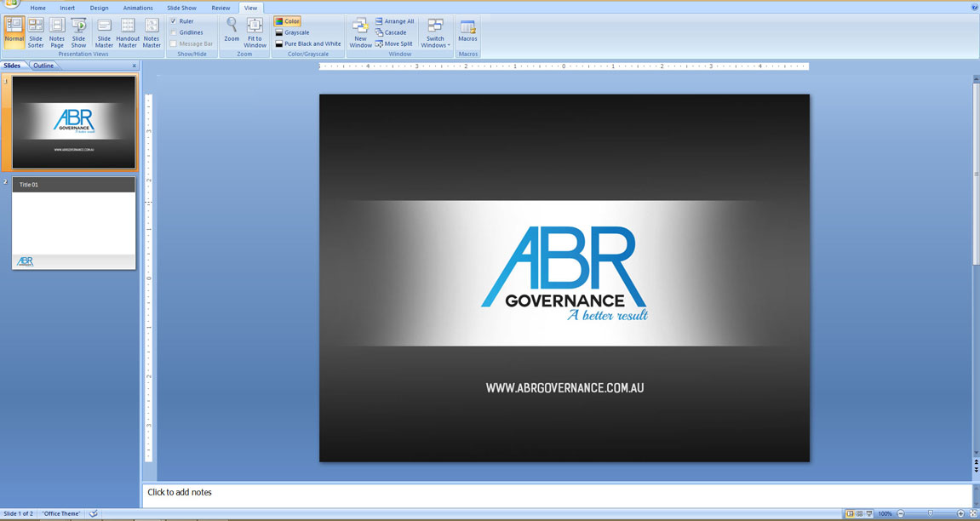Fit slide to current window icon
Screen dimensions: 980x521
tap(972, 513)
